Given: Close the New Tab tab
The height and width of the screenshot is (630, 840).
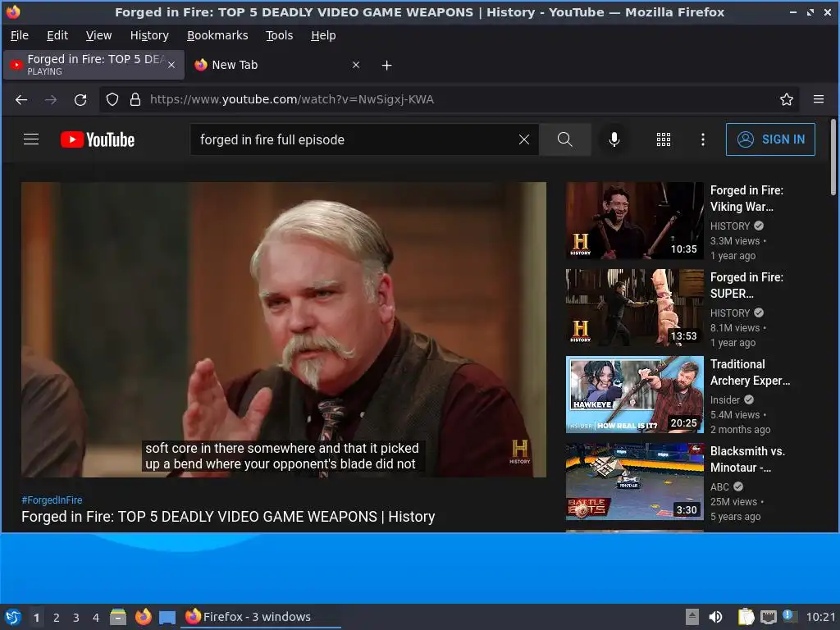Looking at the screenshot, I should tap(356, 65).
